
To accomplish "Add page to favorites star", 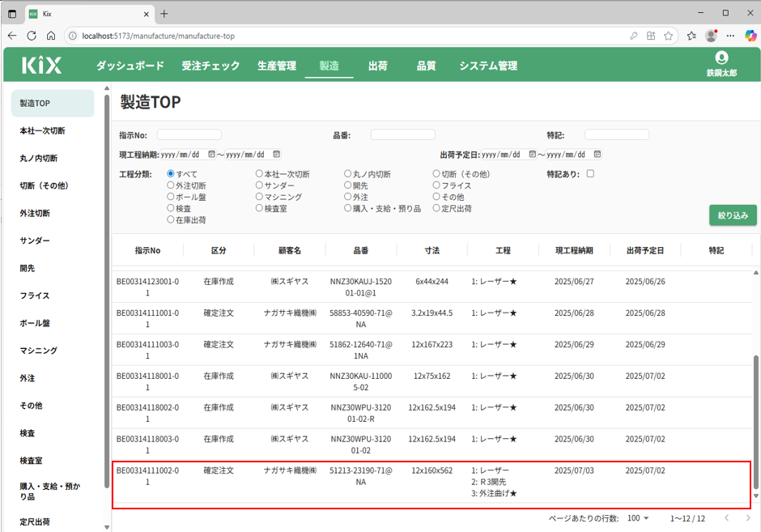I will (668, 36).
